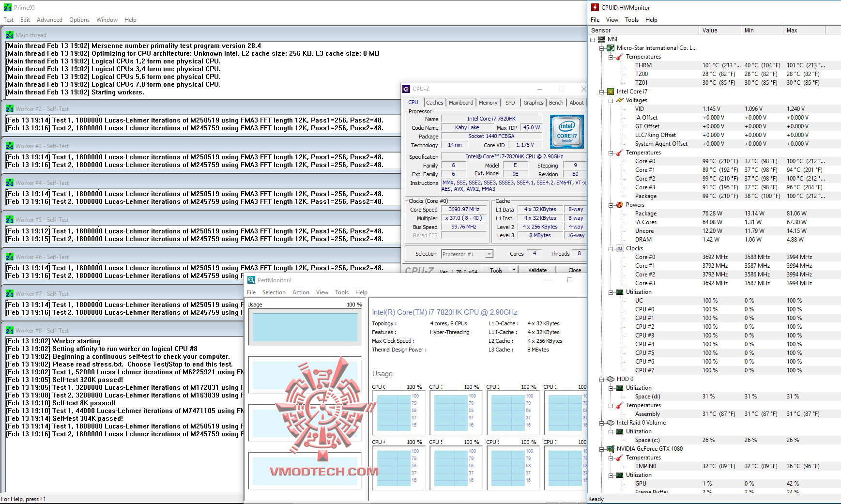Click the thermometer icon under Micro-Star International
The image size is (841, 504).
click(620, 57)
